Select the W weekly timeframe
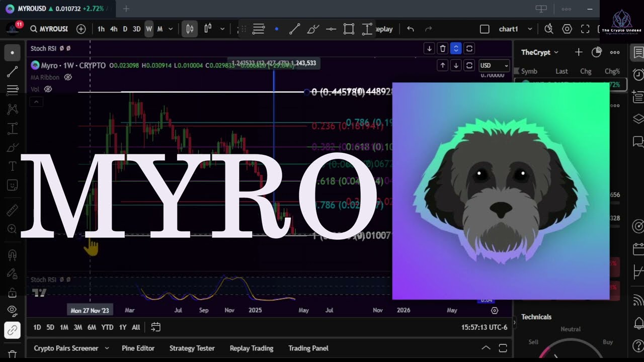 pyautogui.click(x=149, y=29)
